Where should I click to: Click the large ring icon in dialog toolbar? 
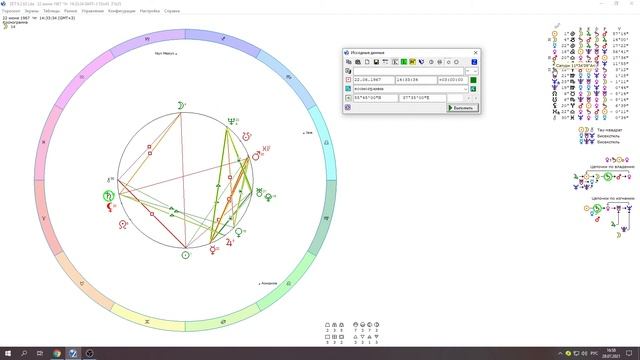[456, 62]
